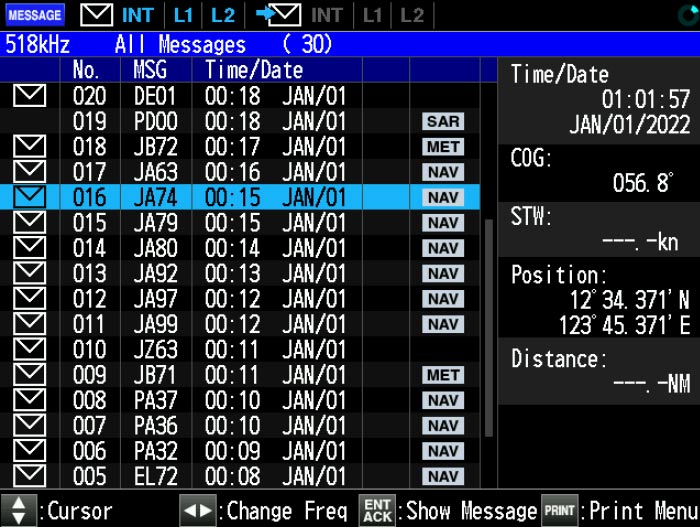Click the 518kHz frequency label
This screenshot has width=700, height=527.
pos(37,45)
